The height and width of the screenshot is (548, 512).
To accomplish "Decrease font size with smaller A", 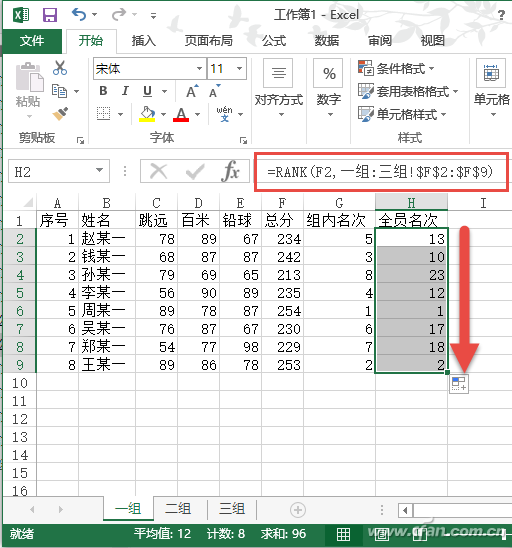I will tap(215, 92).
